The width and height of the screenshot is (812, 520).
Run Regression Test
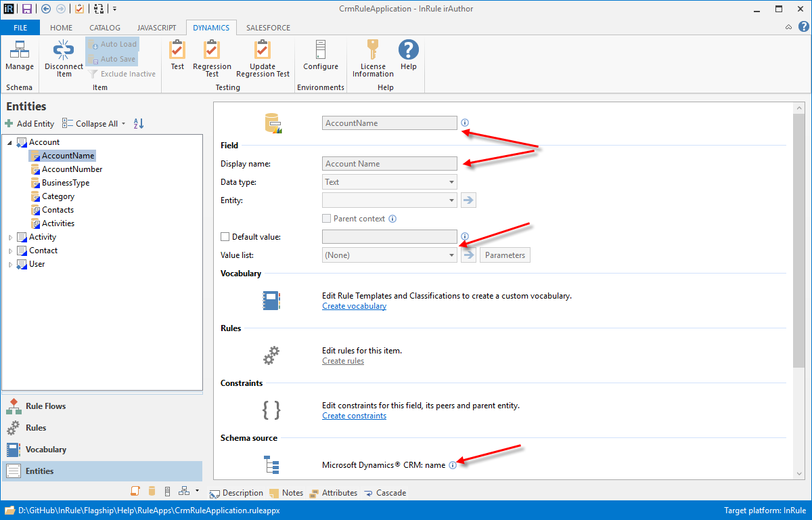[212, 58]
